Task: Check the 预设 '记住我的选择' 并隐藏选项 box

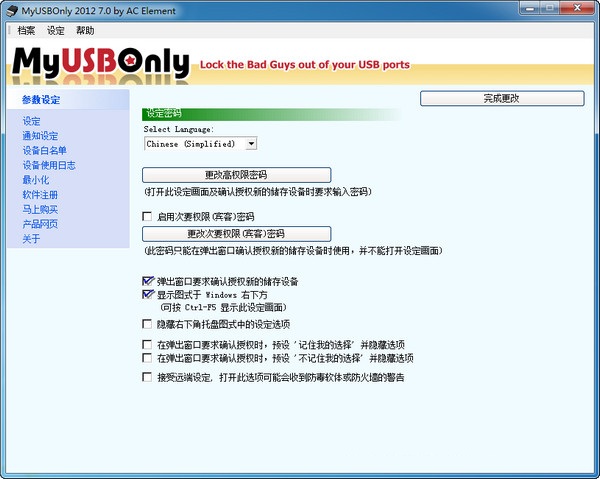Action: (x=147, y=344)
